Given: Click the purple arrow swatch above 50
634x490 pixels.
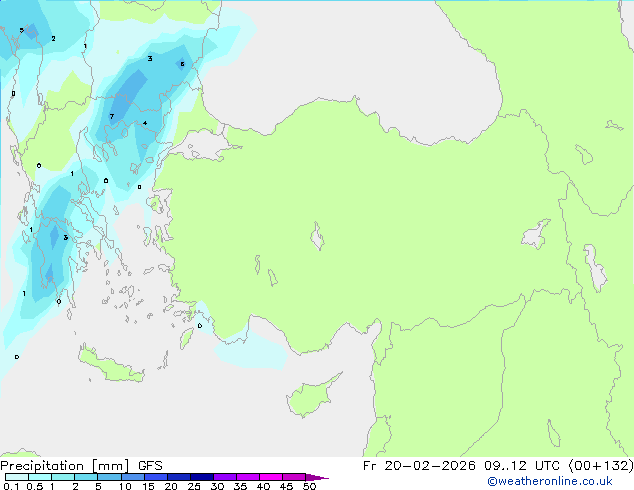Looking at the screenshot, I should [x=317, y=477].
